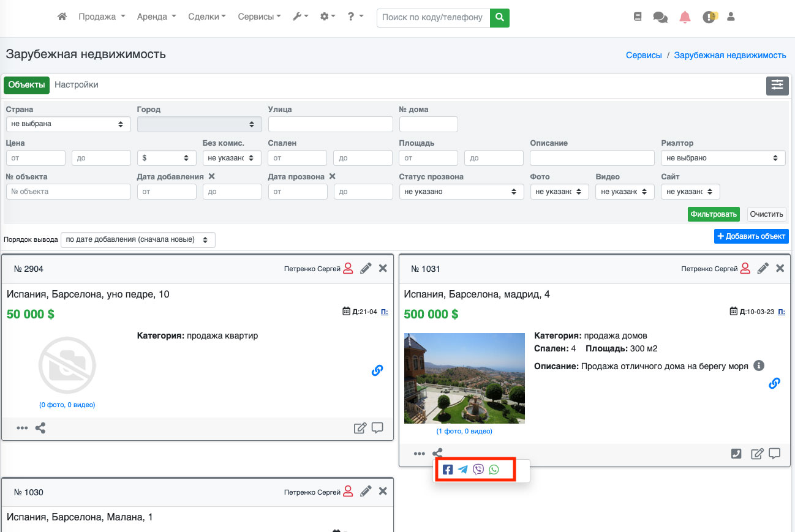Screen dimensions: 795x532
Task: Open the sort order dropdown
Action: pos(138,239)
